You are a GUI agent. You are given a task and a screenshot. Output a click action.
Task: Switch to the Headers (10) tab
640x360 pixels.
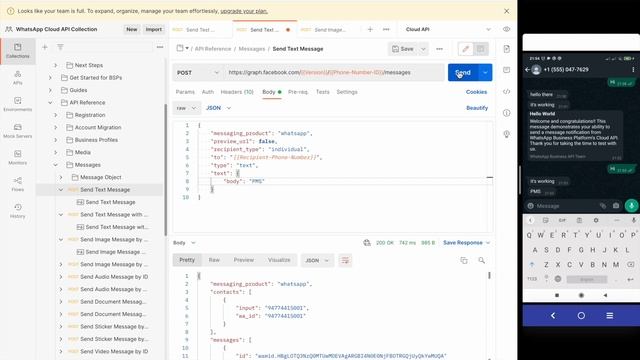pyautogui.click(x=237, y=92)
